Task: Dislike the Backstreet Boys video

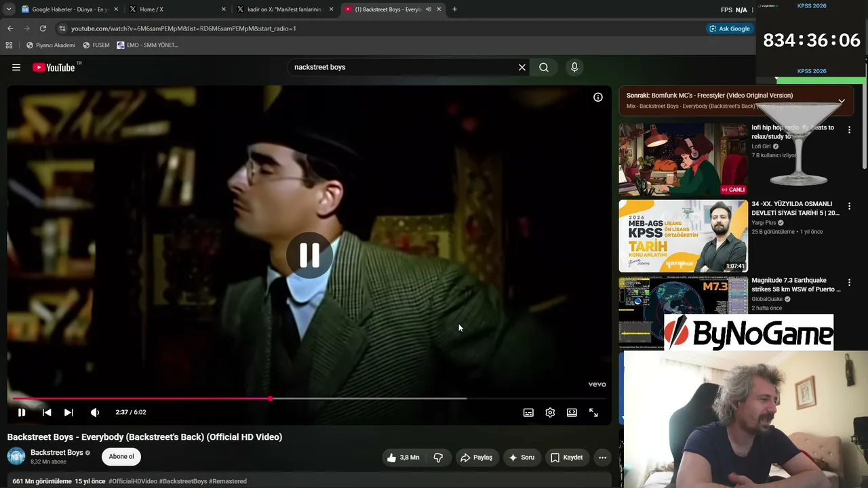Action: 438,457
